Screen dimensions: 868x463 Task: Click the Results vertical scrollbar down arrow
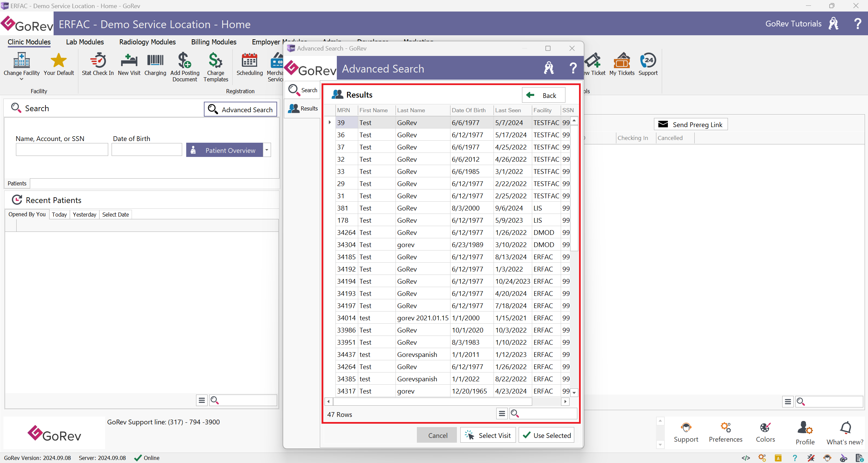click(574, 392)
